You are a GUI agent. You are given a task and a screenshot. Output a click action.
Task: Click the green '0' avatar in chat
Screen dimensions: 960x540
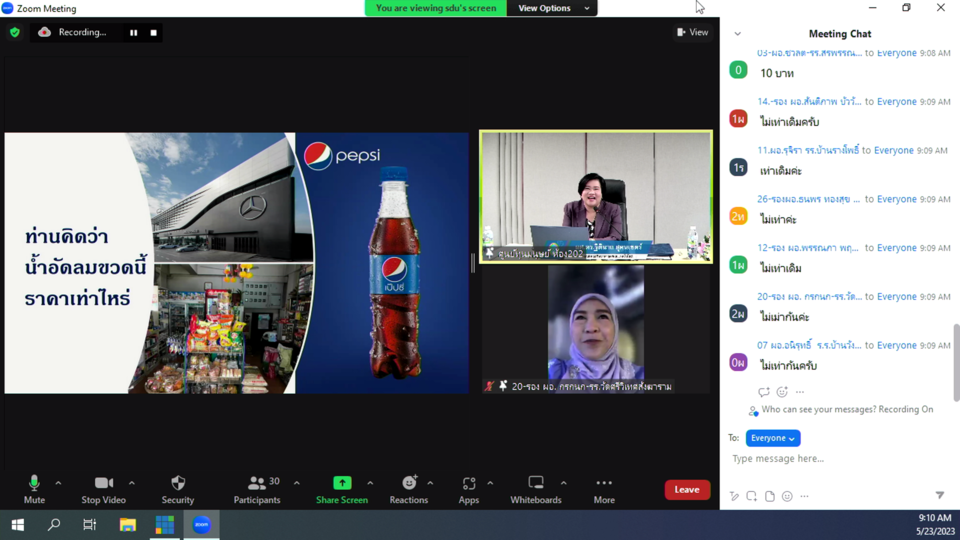coord(738,70)
